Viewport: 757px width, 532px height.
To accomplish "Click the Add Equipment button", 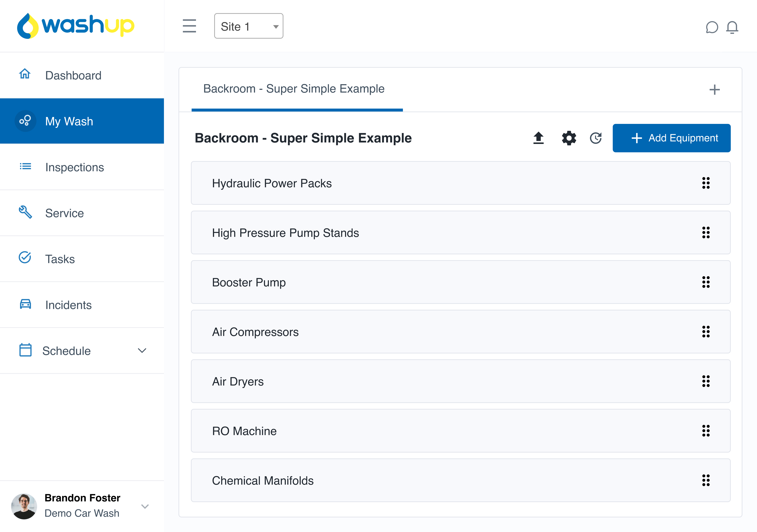I will (671, 138).
